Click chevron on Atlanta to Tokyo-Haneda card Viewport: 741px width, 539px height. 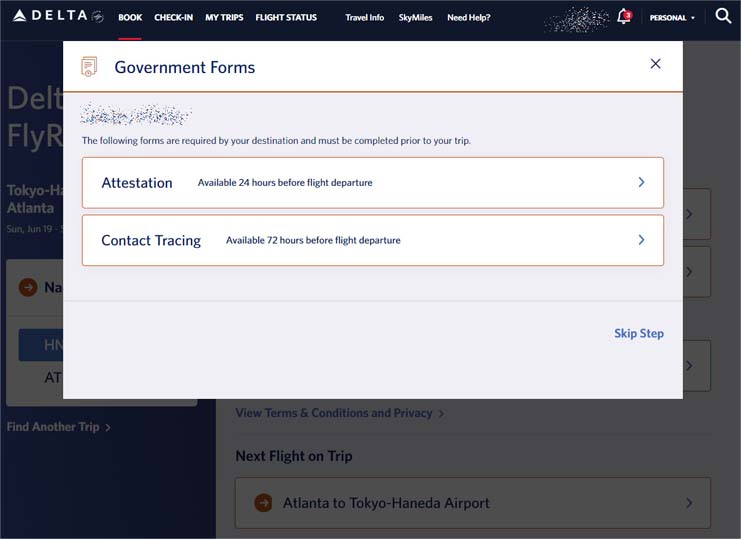coord(689,503)
